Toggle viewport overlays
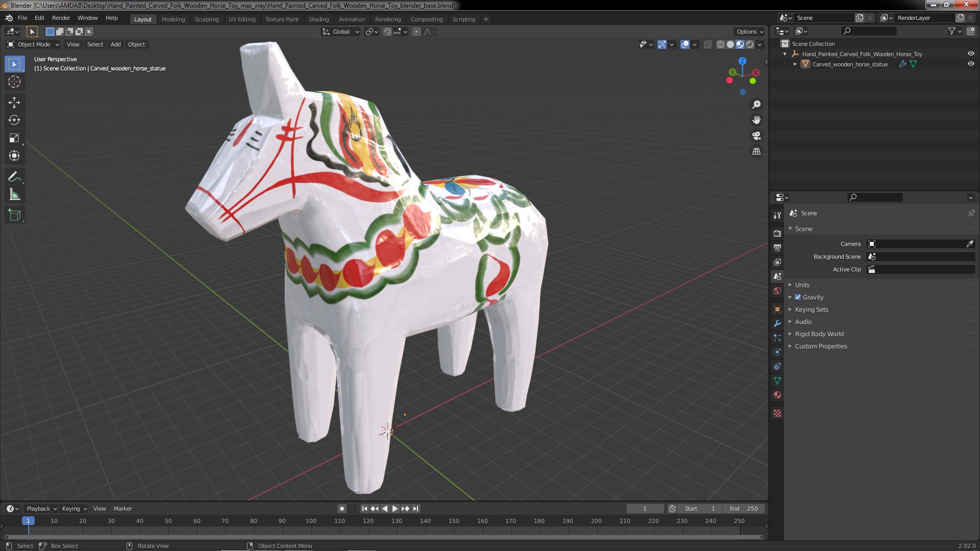 (x=685, y=45)
